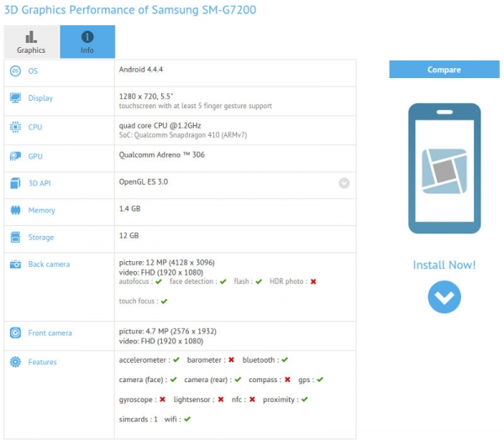This screenshot has width=504, height=440.
Task: Expand the OpenGL ES 3.0 details
Action: pyautogui.click(x=344, y=183)
